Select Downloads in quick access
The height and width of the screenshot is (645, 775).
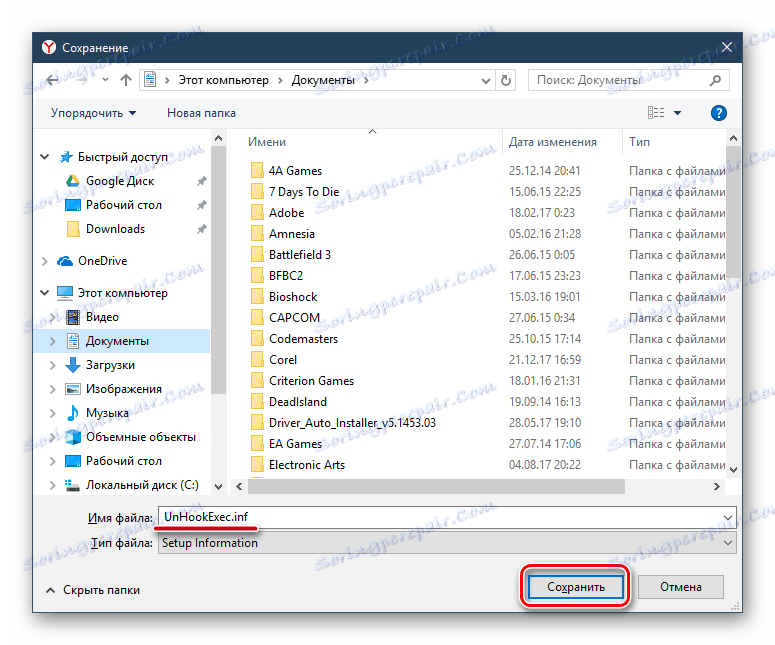pos(115,229)
